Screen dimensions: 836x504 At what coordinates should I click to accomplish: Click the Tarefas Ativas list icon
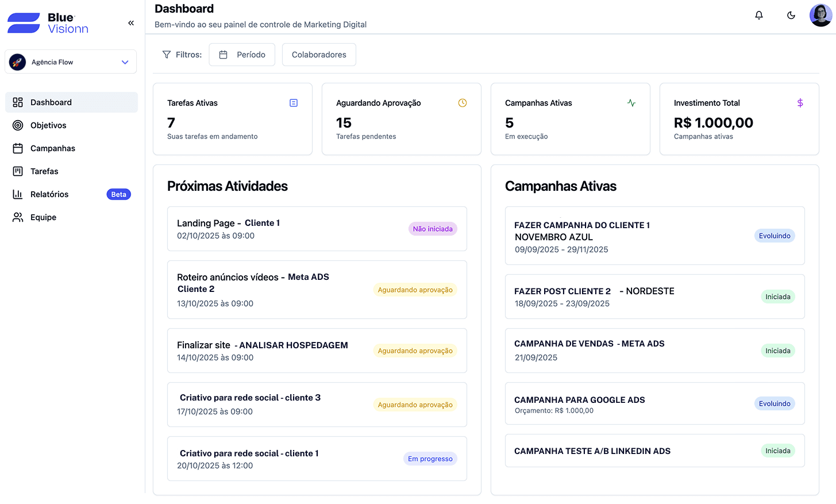pyautogui.click(x=294, y=103)
